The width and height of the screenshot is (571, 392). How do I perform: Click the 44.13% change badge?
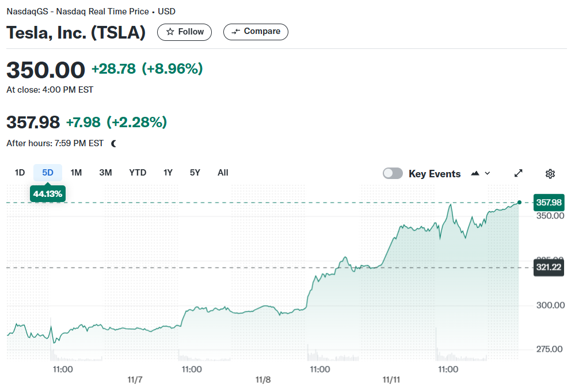click(x=48, y=194)
